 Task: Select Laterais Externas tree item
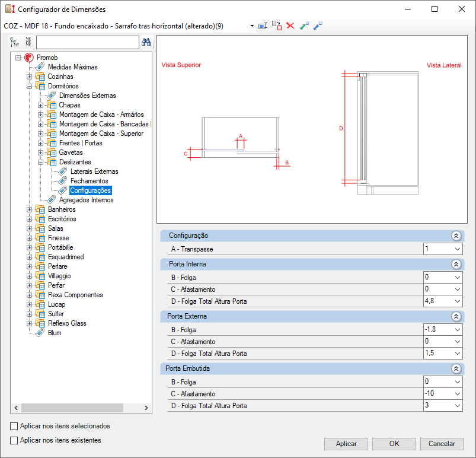[x=94, y=171]
